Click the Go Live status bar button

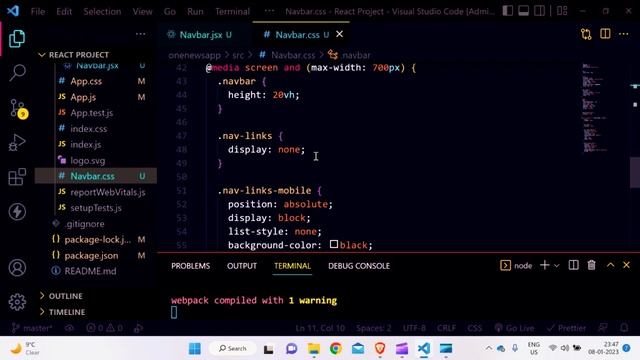pos(514,328)
